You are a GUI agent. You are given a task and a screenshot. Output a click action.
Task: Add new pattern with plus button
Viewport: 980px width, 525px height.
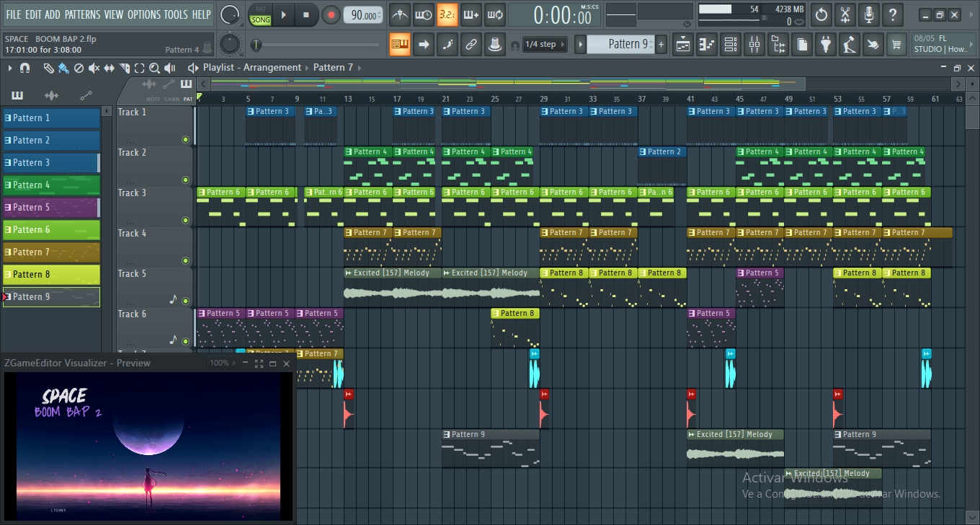(x=661, y=45)
